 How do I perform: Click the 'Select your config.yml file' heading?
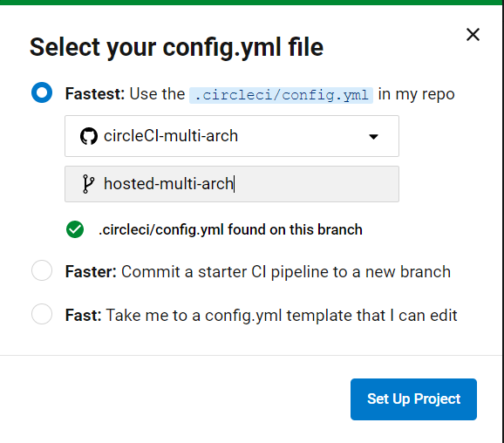point(176,48)
